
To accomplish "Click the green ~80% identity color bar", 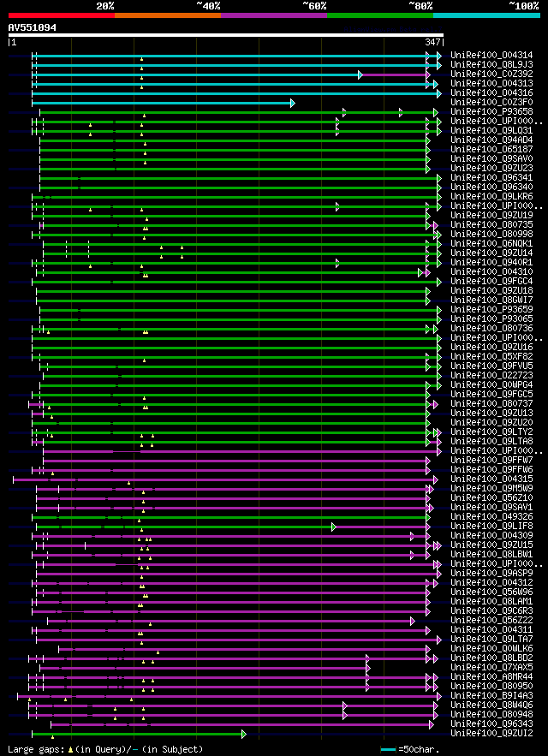I will tap(380, 15).
